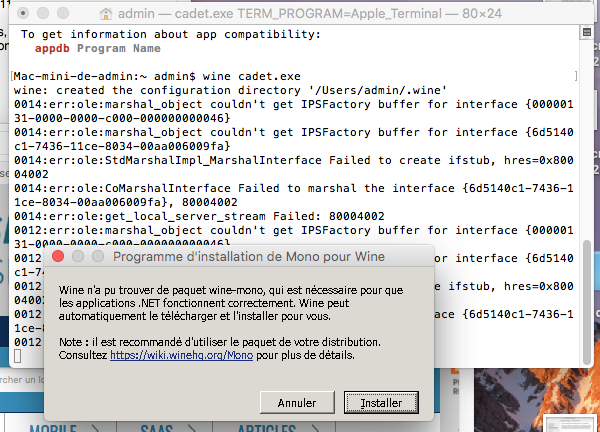Image resolution: width=600 pixels, height=432 pixels.
Task: Close the Terminal window
Action: 23,13
